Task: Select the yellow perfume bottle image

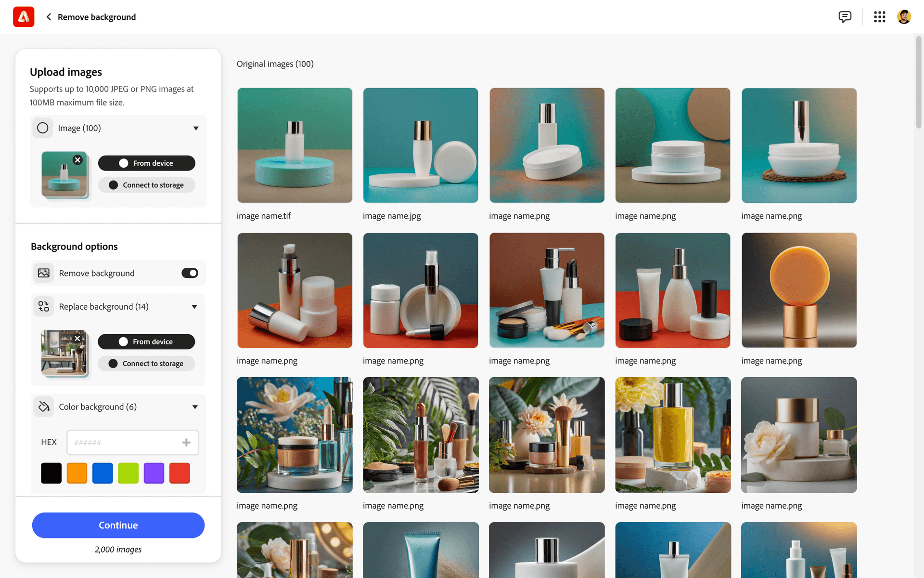Action: [x=673, y=434]
